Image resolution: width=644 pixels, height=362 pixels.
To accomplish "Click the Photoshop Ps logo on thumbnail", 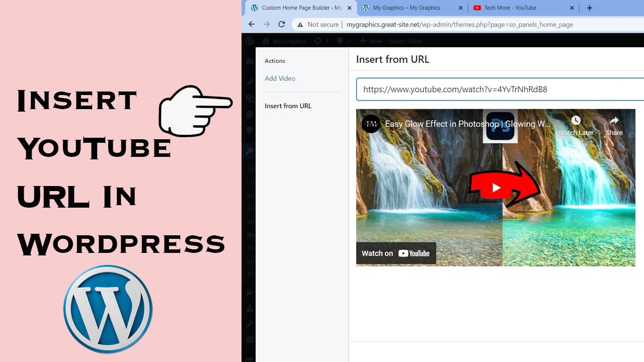I will [x=500, y=126].
